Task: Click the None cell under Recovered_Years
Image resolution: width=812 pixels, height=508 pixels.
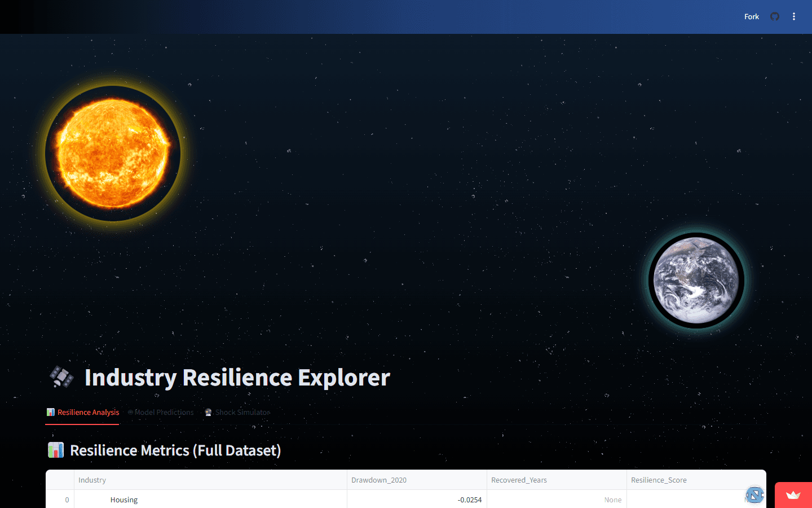Action: point(557,500)
